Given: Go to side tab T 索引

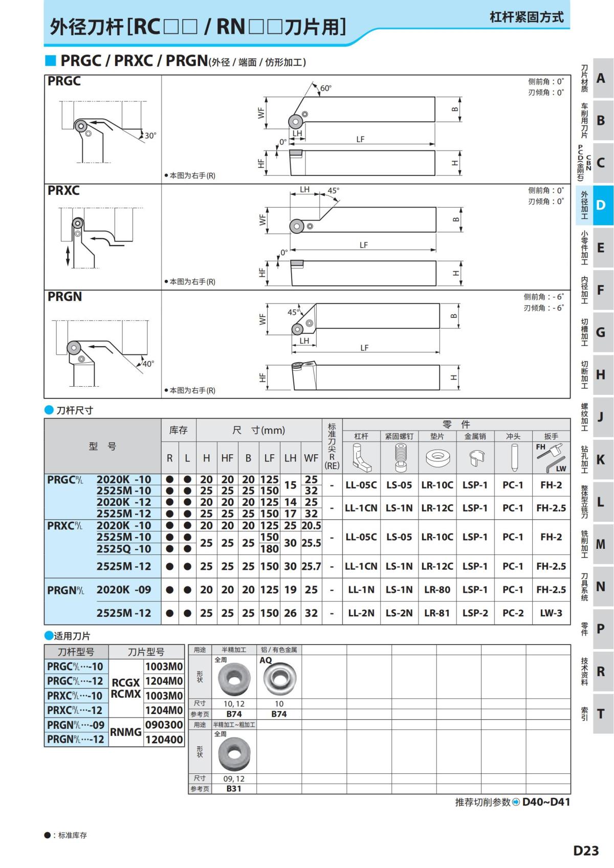Looking at the screenshot, I should (x=595, y=713).
